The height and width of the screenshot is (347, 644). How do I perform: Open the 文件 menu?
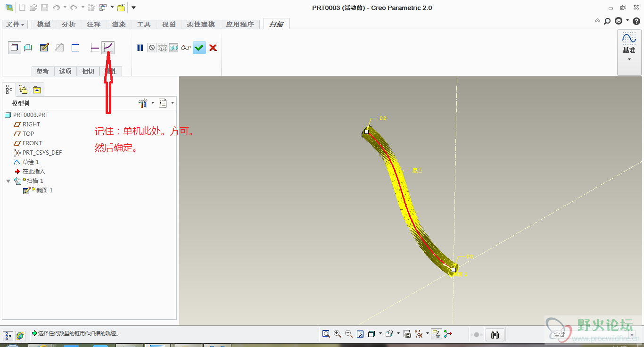click(x=15, y=24)
